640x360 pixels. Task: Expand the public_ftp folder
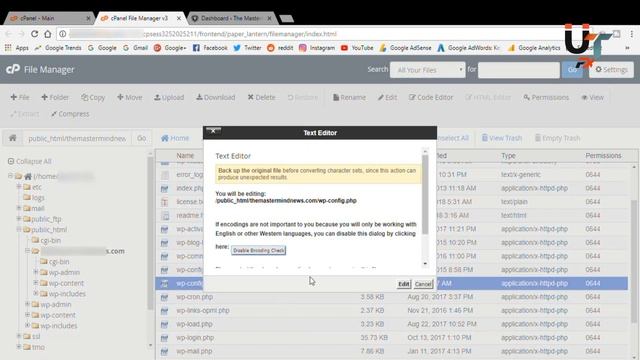pos(19,219)
